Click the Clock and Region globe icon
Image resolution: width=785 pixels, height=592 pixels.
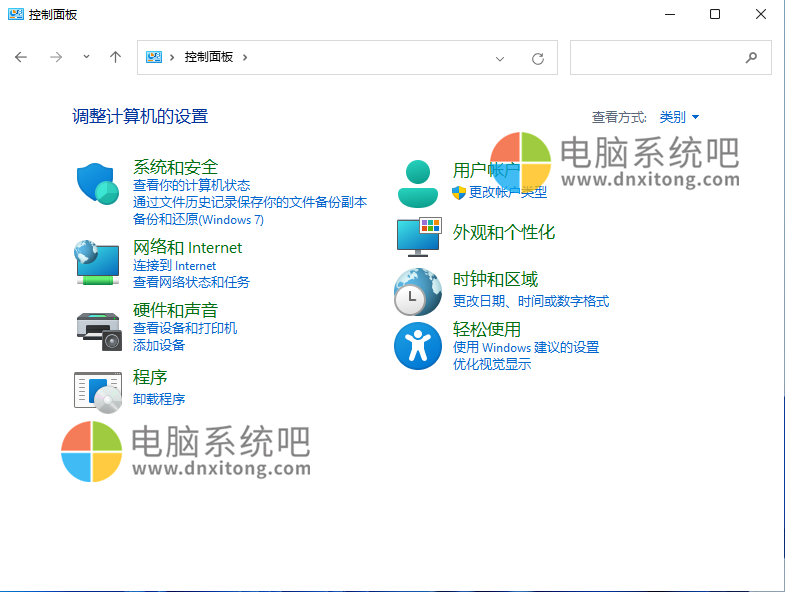418,292
